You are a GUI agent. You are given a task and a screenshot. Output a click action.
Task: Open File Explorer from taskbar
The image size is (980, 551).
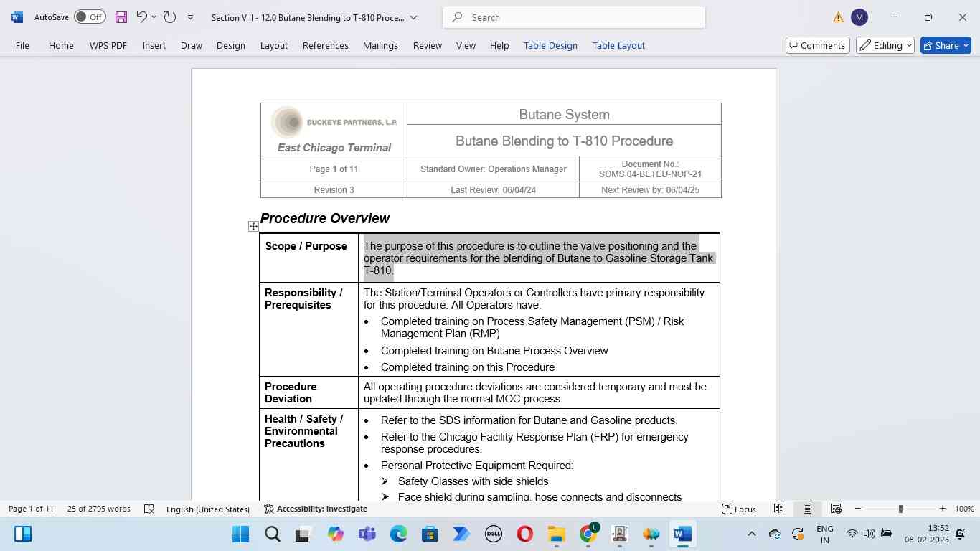point(556,534)
